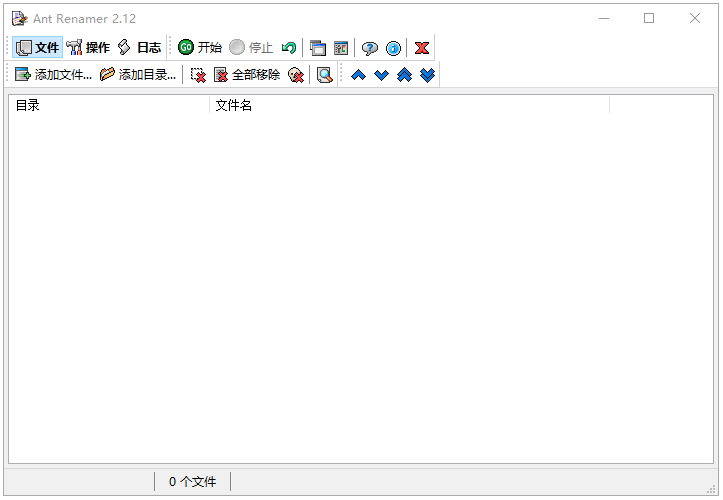
Task: Move to top with double up arrow
Action: [404, 75]
